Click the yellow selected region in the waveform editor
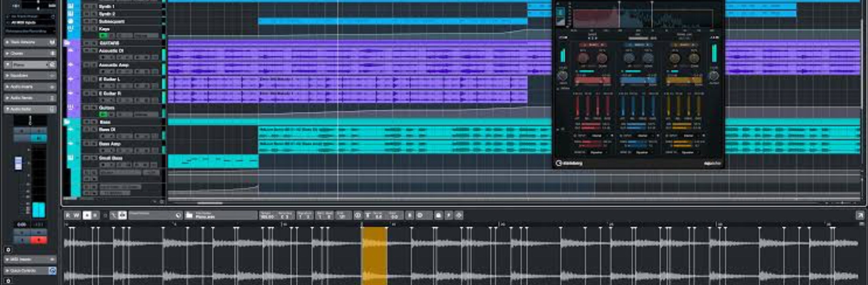This screenshot has height=285, width=868. coord(374,256)
